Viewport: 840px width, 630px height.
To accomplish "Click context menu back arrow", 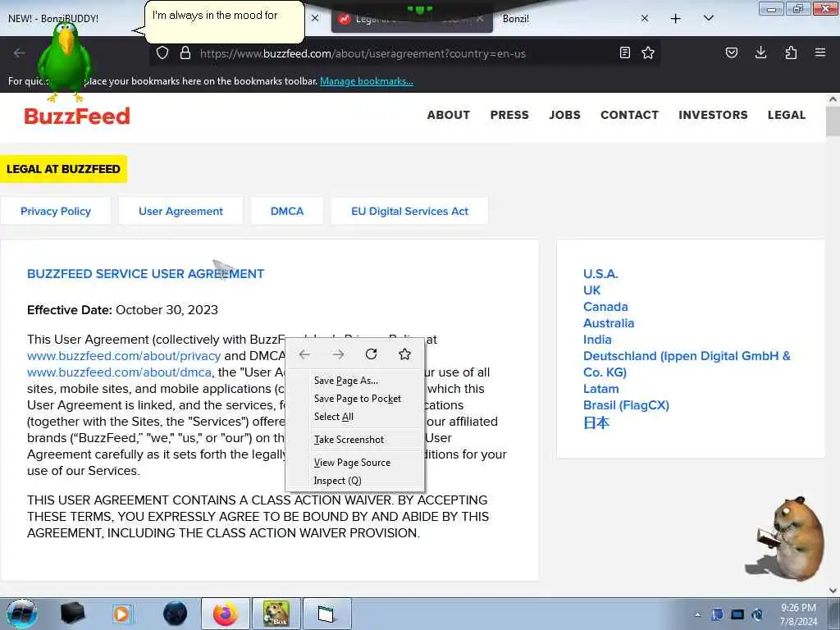I will pyautogui.click(x=304, y=354).
